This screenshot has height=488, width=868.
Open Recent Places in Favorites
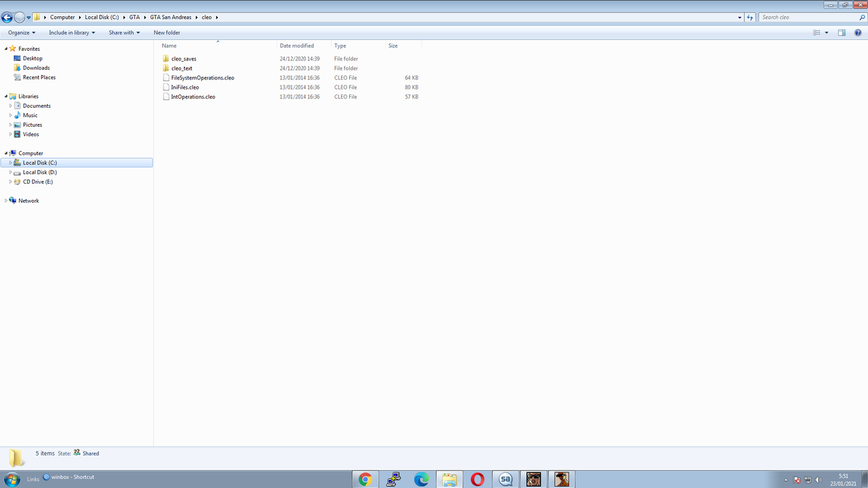click(x=39, y=77)
